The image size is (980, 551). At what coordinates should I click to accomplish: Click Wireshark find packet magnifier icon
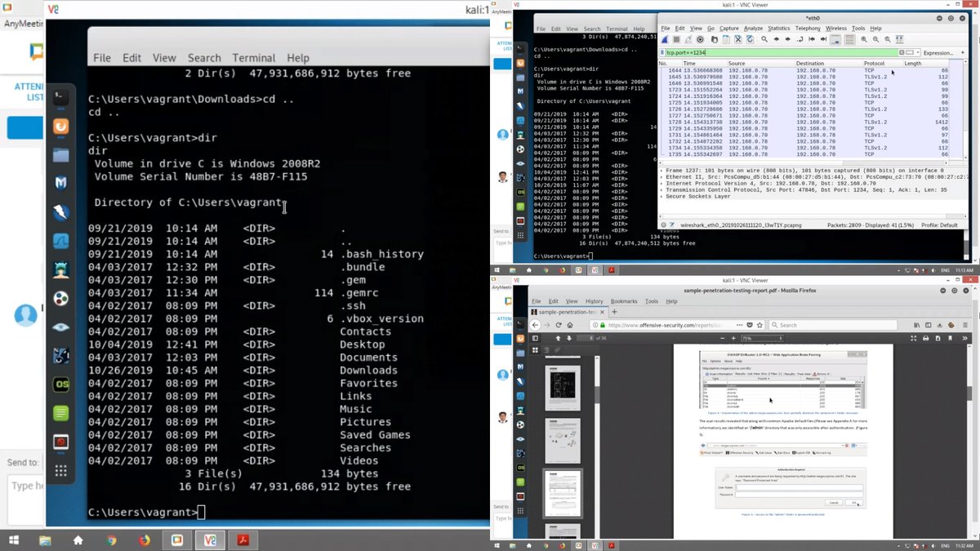(x=764, y=39)
